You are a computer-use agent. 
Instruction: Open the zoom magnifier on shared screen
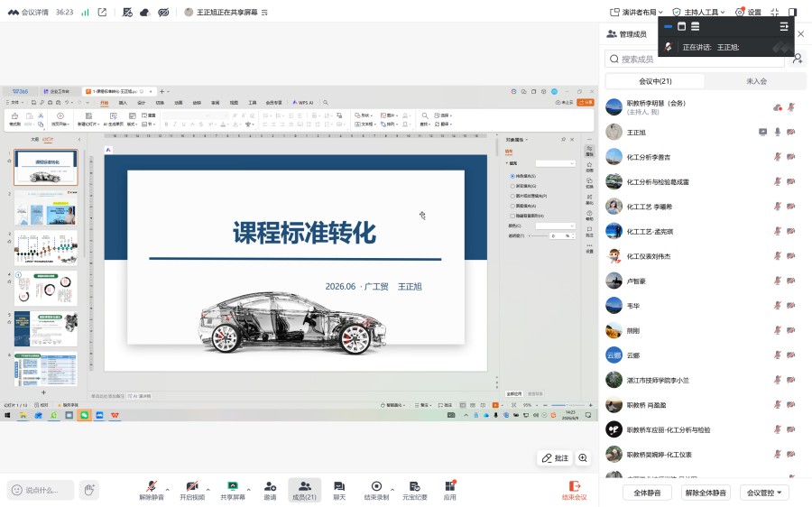coord(583,457)
